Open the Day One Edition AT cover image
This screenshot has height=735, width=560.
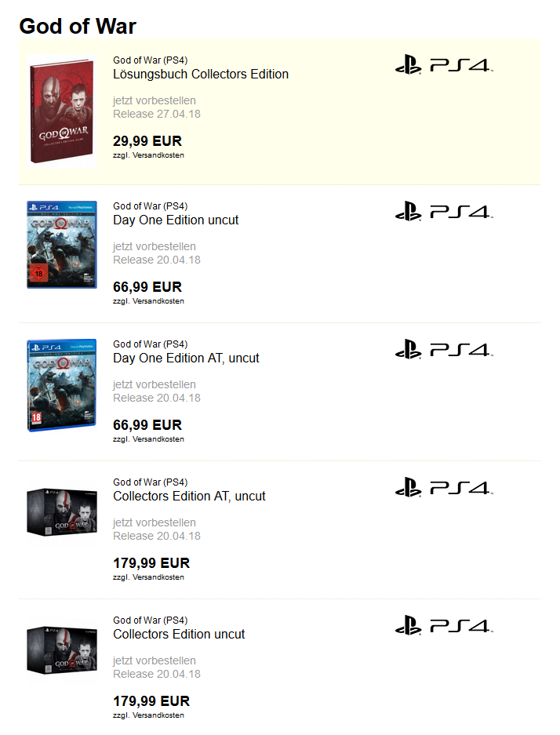tap(62, 385)
